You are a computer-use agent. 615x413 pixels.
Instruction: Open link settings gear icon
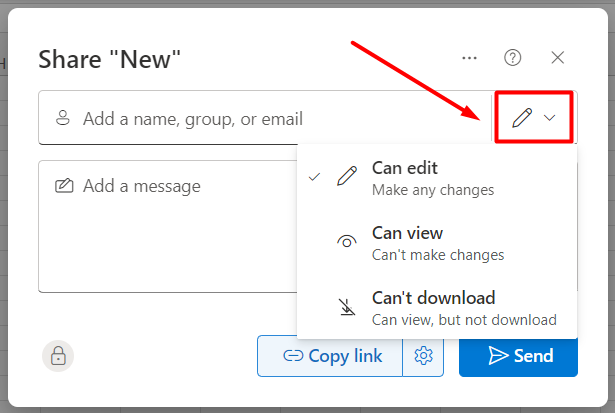click(x=423, y=356)
